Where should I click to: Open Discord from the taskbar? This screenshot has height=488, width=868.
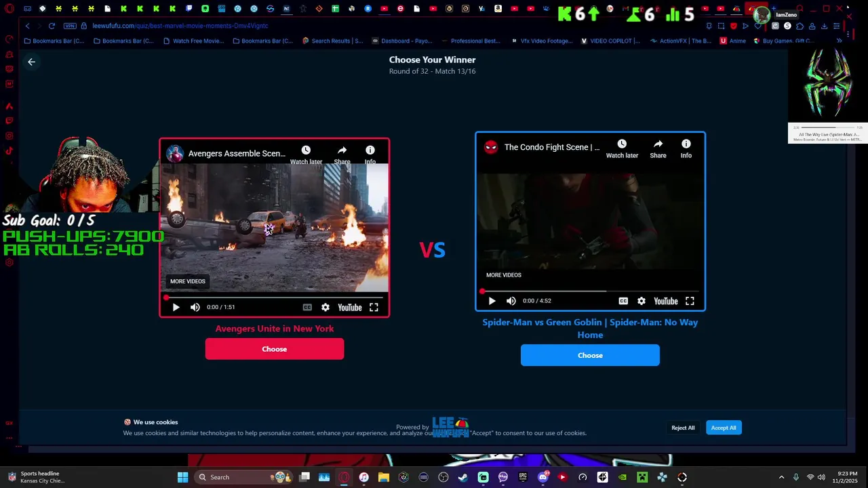click(542, 477)
